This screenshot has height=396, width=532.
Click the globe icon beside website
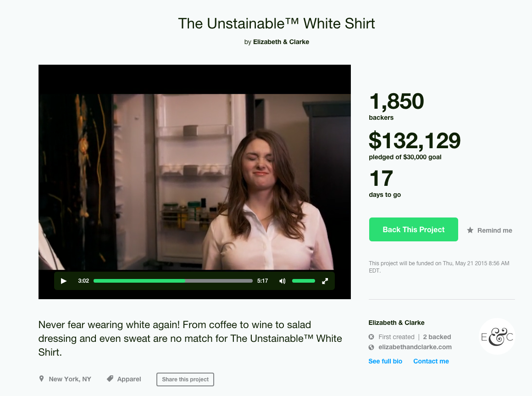371,347
